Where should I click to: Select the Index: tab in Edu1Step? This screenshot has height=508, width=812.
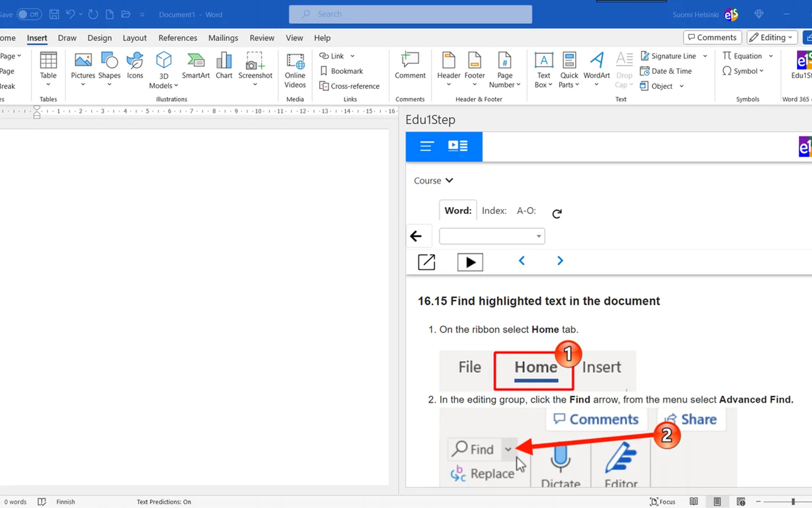494,210
